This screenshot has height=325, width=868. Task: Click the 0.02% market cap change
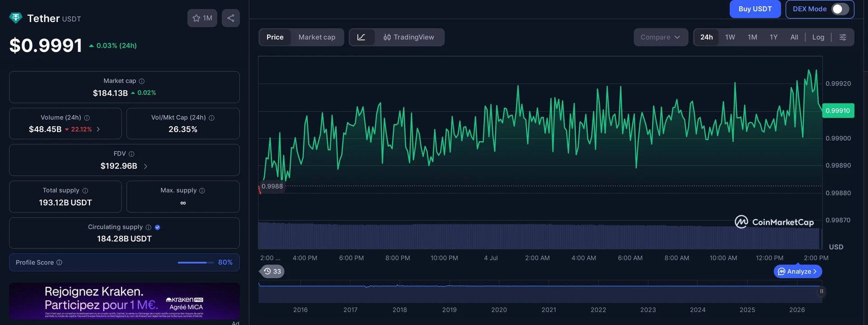click(143, 93)
